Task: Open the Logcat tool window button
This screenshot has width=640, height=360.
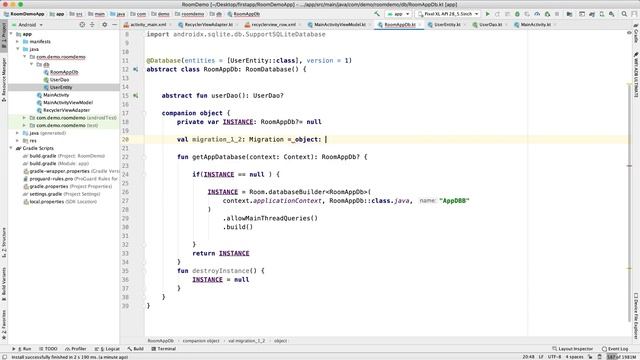Action: (107, 349)
